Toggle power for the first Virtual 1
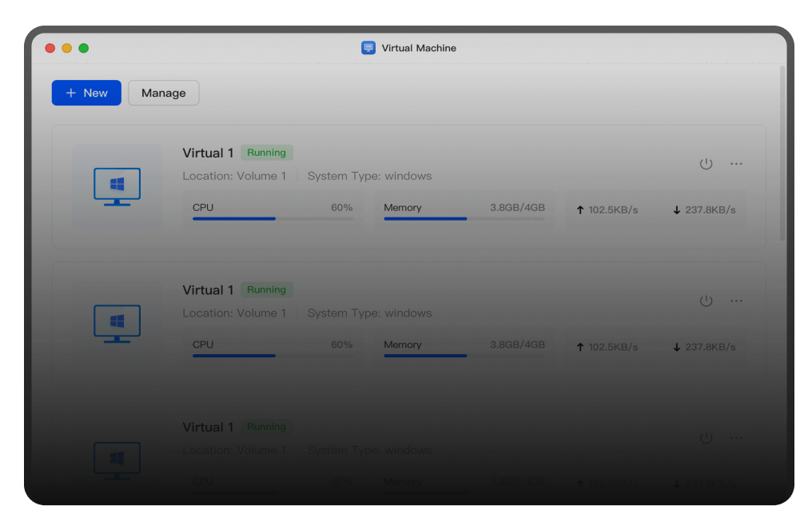 click(x=706, y=164)
